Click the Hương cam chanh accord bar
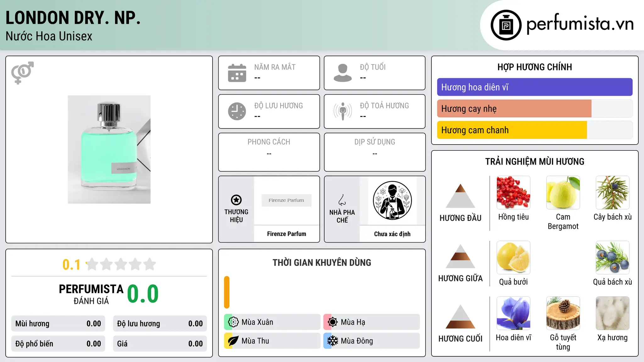Viewport: 644px width, 362px height. pyautogui.click(x=535, y=130)
